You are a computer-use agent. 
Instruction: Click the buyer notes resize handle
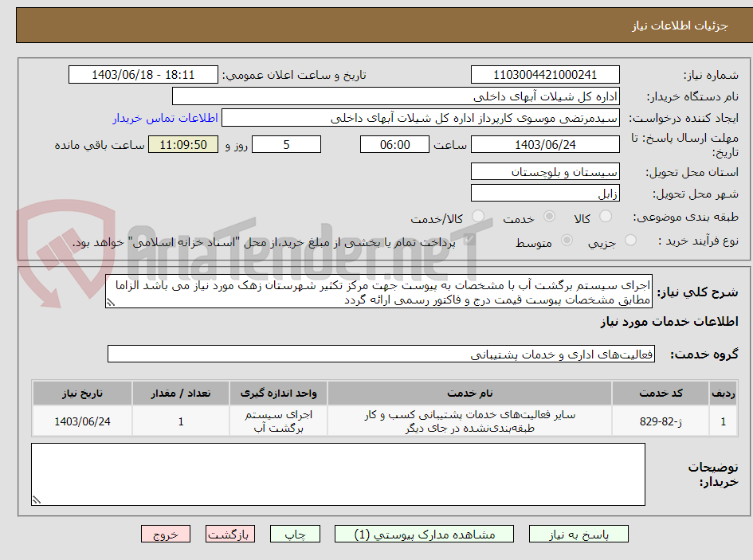(37, 500)
